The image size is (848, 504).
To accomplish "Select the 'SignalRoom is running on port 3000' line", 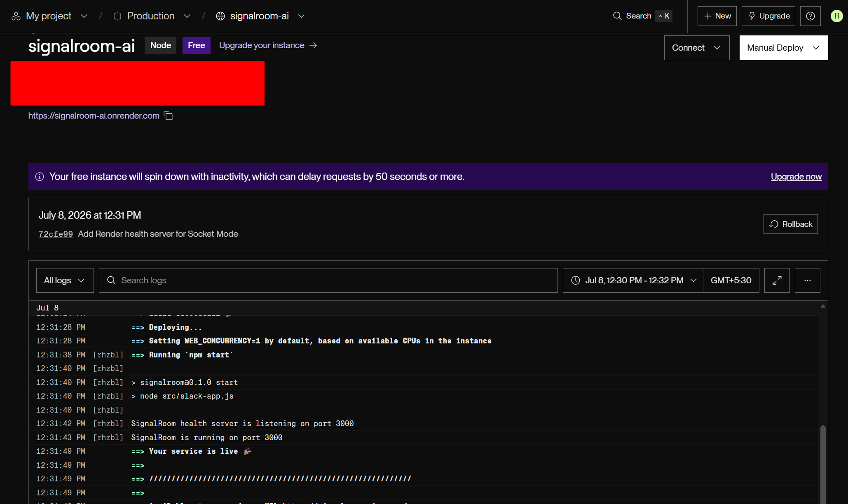I will point(423,438).
